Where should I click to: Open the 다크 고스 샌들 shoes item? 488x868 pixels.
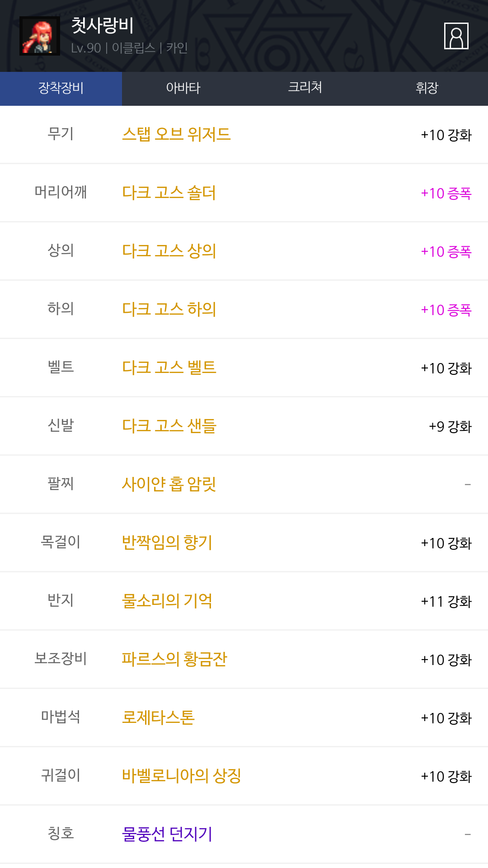pyautogui.click(x=169, y=426)
